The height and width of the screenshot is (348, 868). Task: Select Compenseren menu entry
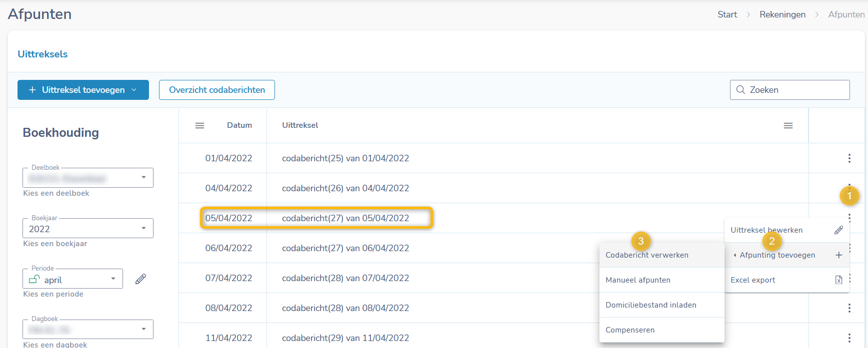[661, 330]
